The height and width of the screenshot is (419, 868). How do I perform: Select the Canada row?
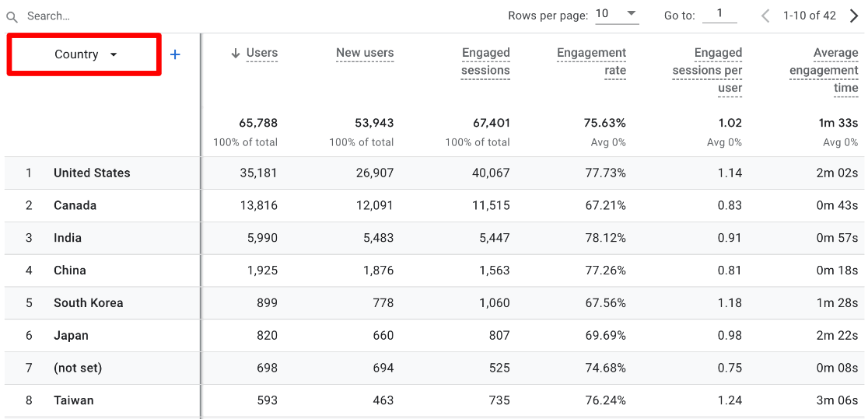[x=75, y=205]
